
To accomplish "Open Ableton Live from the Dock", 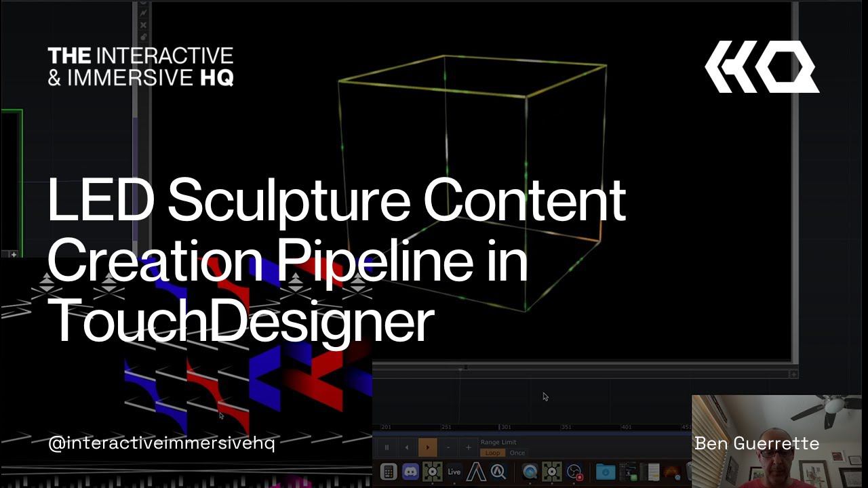I will point(454,472).
